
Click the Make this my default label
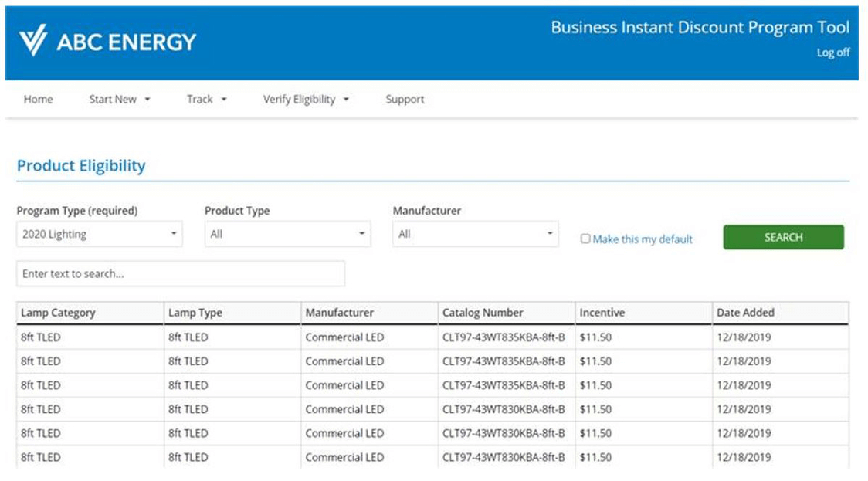pyautogui.click(x=643, y=239)
